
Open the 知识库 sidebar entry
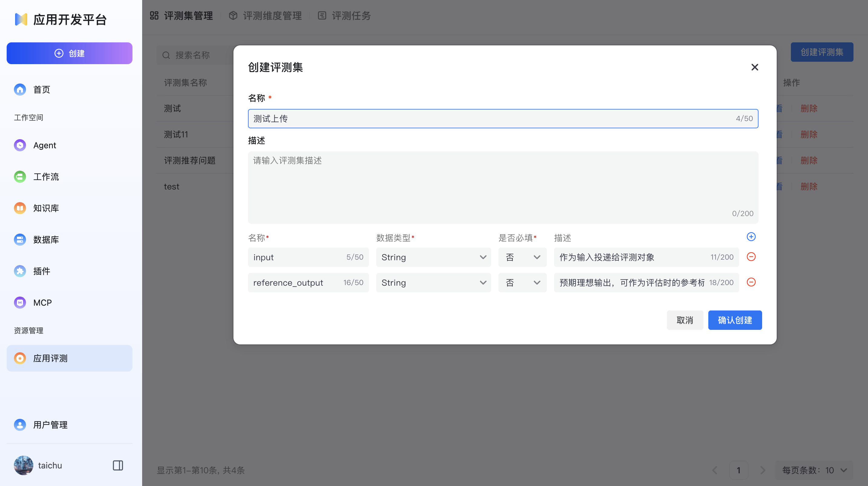point(46,208)
